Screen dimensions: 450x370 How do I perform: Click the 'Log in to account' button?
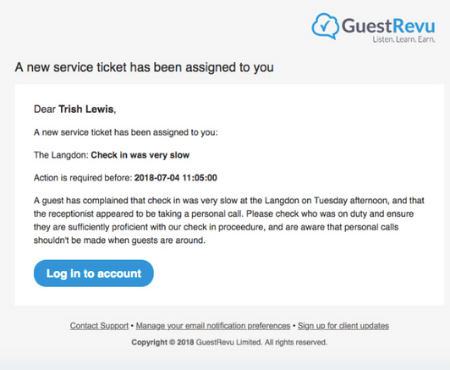coord(94,273)
